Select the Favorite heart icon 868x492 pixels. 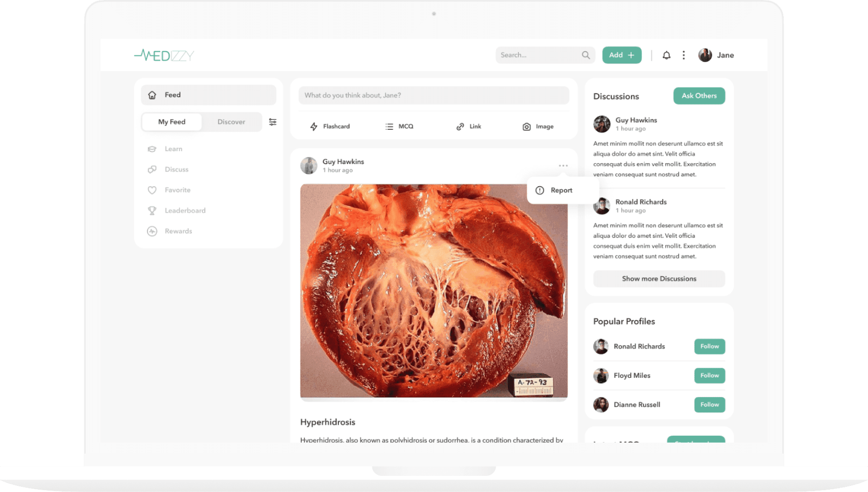(152, 190)
